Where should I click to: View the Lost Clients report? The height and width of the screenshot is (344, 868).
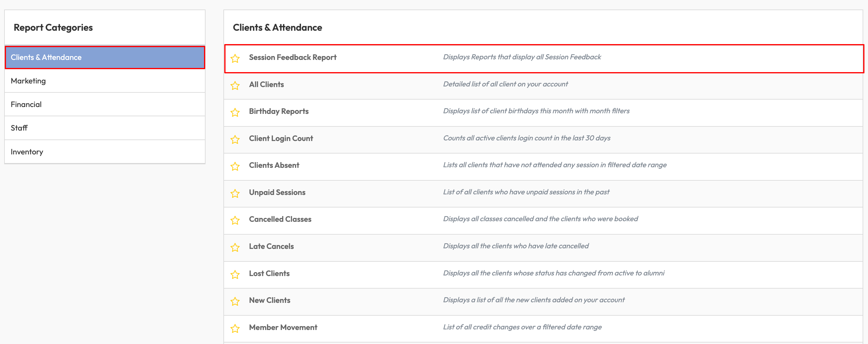tap(269, 273)
